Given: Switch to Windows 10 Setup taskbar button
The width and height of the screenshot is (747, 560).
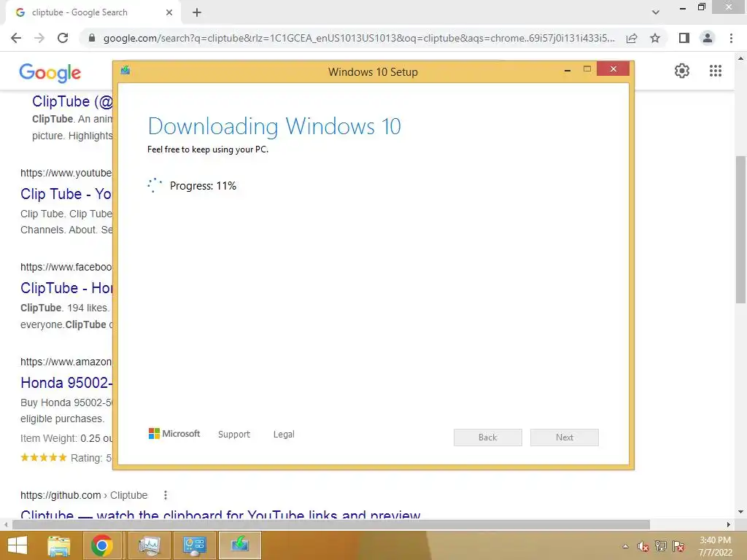Looking at the screenshot, I should [x=239, y=545].
